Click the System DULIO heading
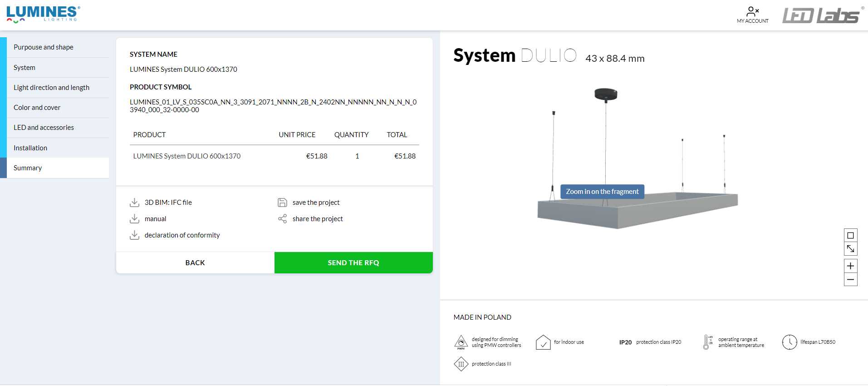The width and height of the screenshot is (868, 386). [x=515, y=55]
